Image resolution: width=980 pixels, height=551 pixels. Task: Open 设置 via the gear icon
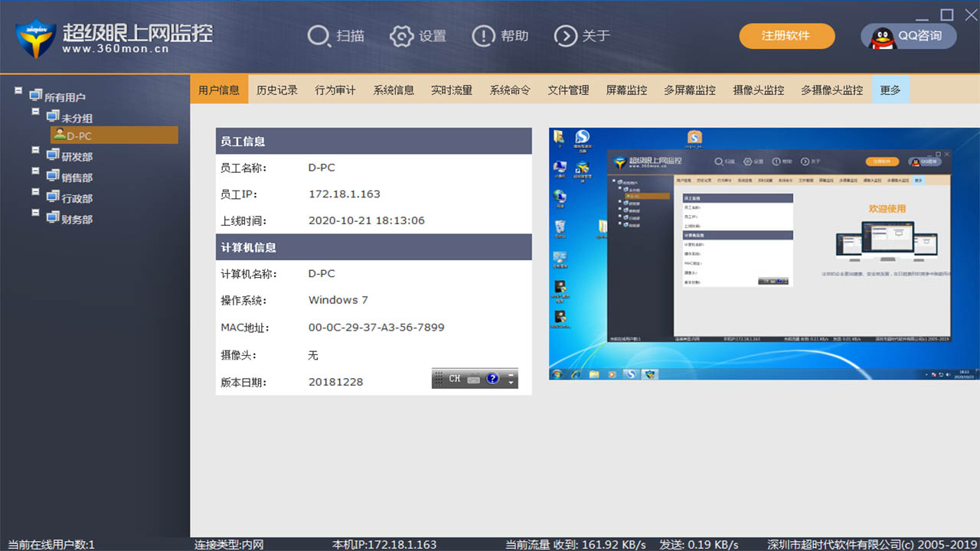click(401, 35)
